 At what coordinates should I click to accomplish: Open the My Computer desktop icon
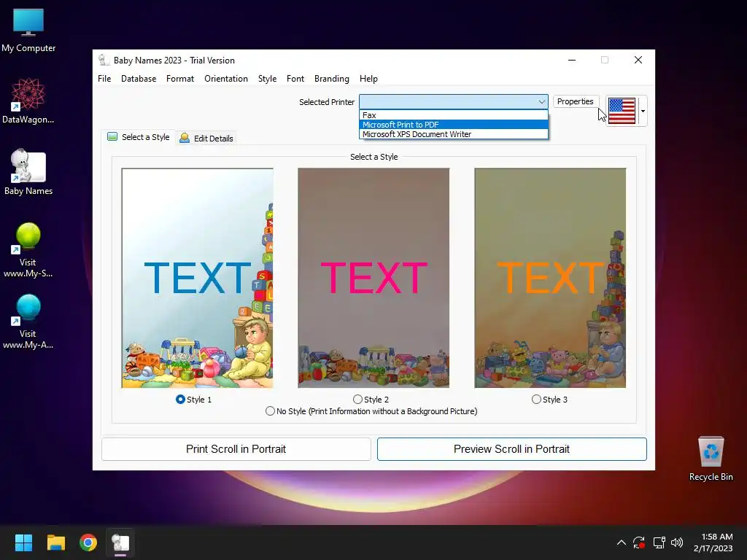pos(28,29)
